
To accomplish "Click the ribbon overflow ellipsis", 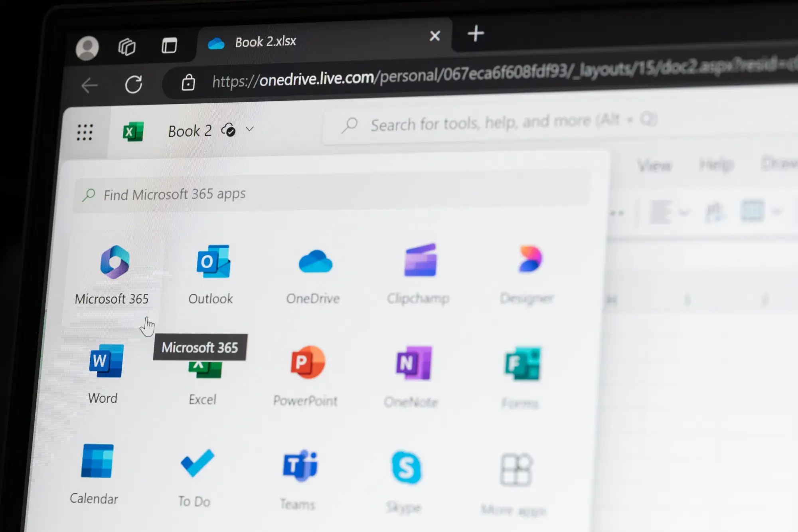I will click(617, 214).
